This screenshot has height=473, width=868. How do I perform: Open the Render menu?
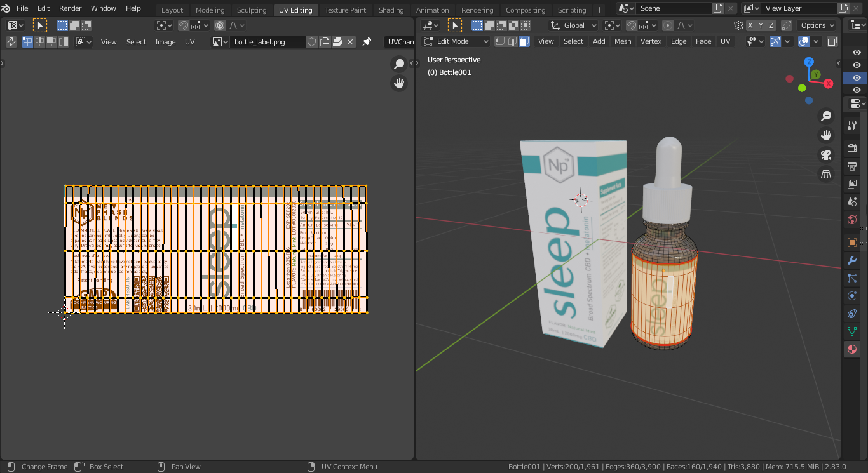(x=70, y=8)
